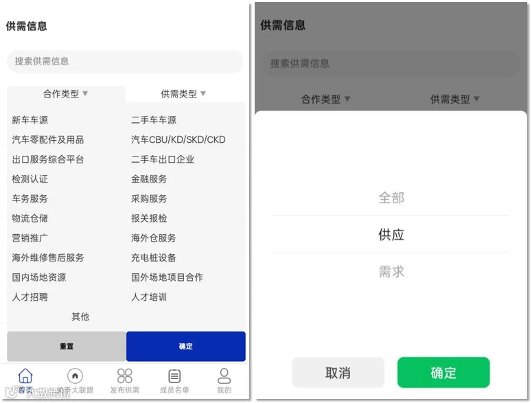Click the blue 确定 confirm button

[x=186, y=346]
